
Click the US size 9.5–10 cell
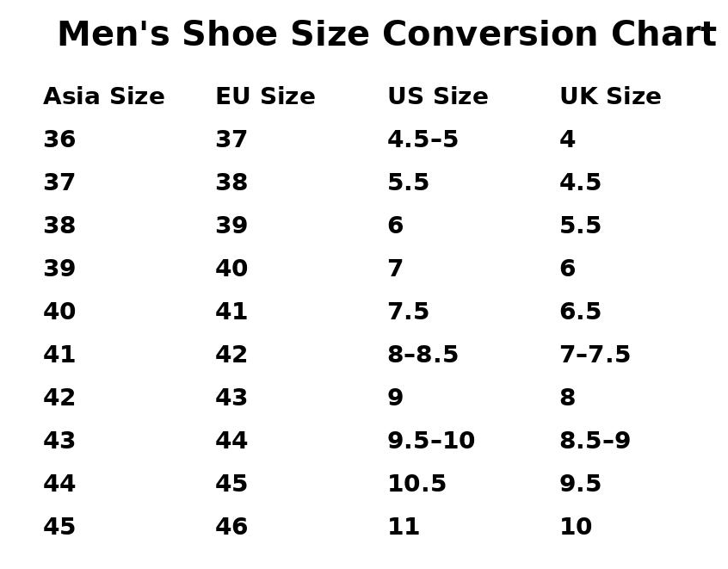[430, 441]
